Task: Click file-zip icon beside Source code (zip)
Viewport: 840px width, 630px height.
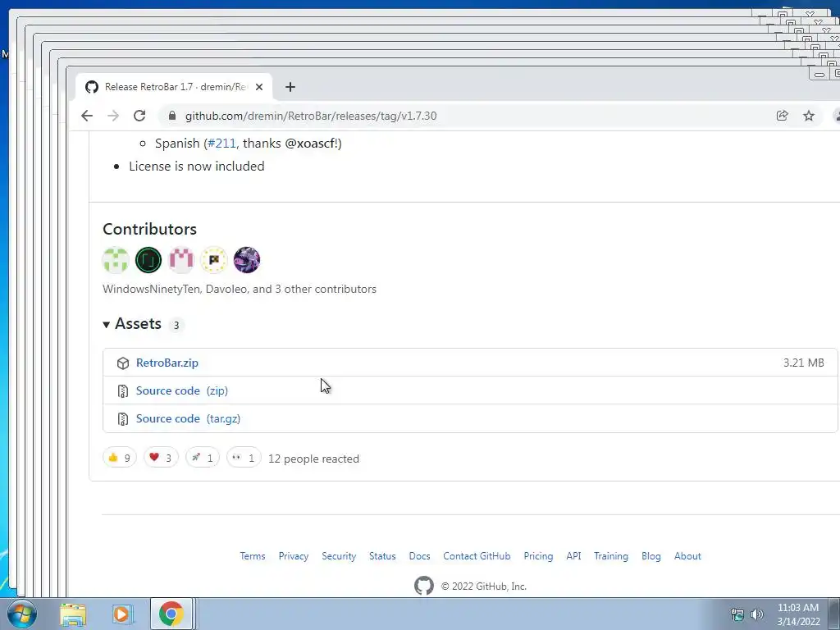Action: tap(123, 391)
